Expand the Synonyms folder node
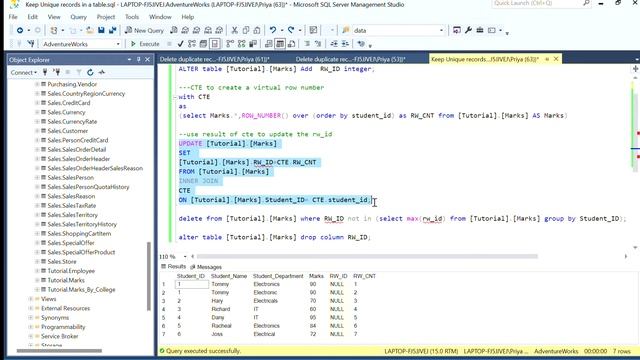This screenshot has width=640, height=360. [31, 318]
